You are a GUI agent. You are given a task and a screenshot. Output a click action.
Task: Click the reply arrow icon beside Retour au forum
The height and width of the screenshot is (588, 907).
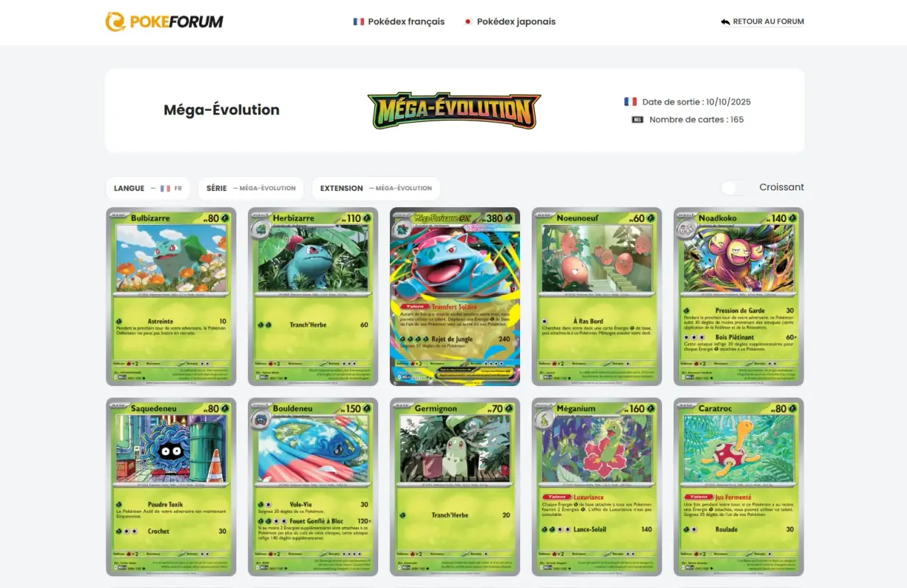point(725,22)
